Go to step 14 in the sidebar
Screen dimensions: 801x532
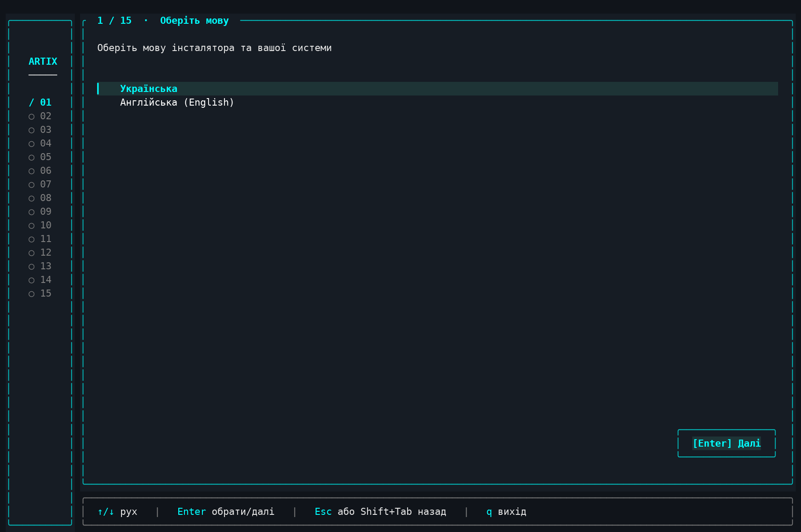pyautogui.click(x=40, y=280)
